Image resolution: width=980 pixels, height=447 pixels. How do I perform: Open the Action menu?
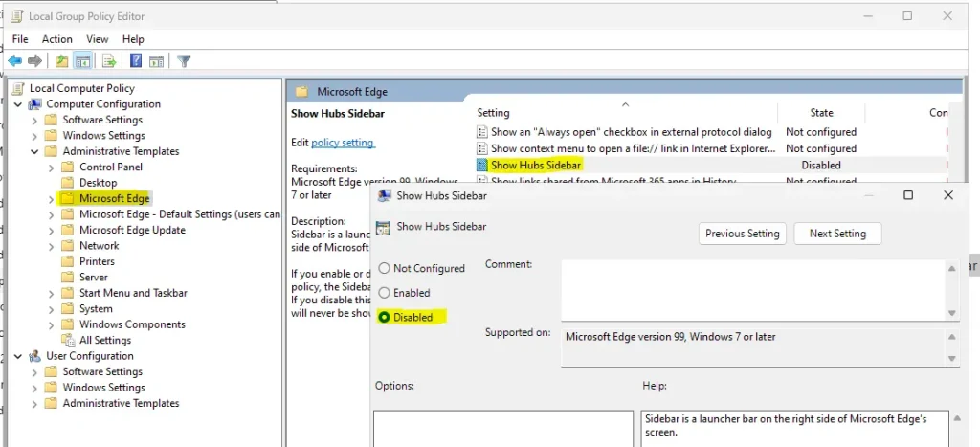pyautogui.click(x=56, y=39)
